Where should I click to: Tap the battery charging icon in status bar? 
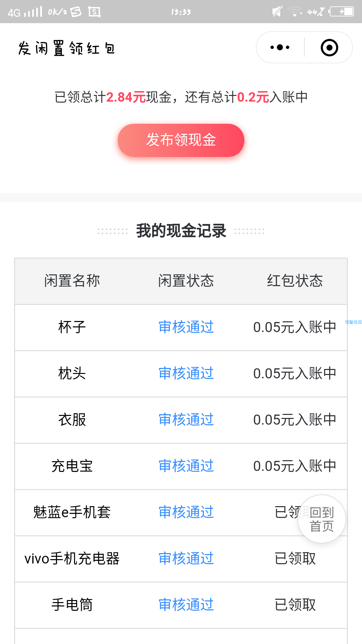click(x=342, y=12)
